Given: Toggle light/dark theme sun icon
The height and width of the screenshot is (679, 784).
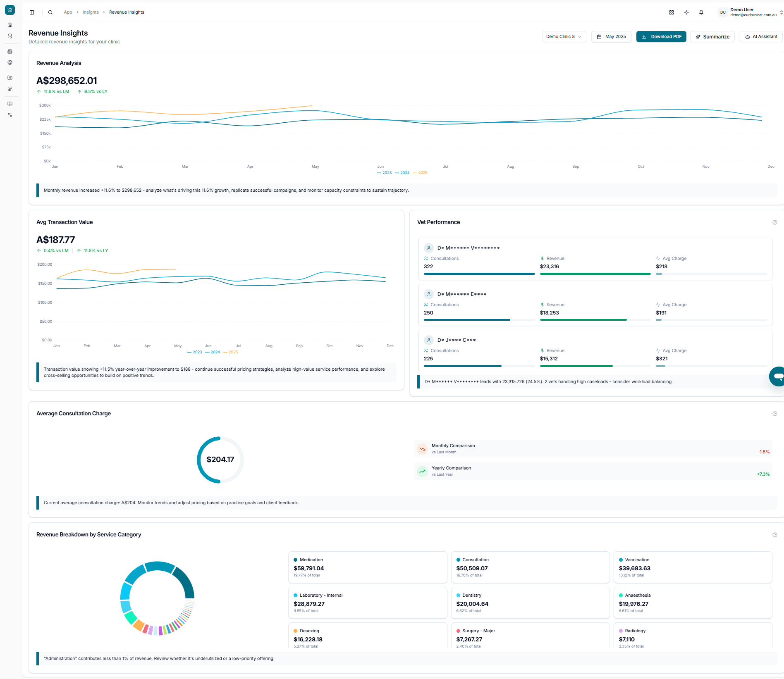Looking at the screenshot, I should (x=686, y=12).
